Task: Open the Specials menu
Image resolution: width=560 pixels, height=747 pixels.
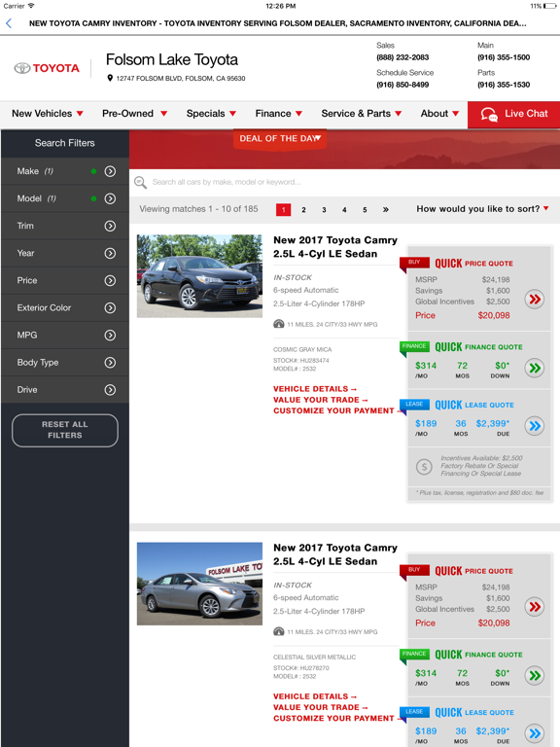Action: tap(211, 114)
